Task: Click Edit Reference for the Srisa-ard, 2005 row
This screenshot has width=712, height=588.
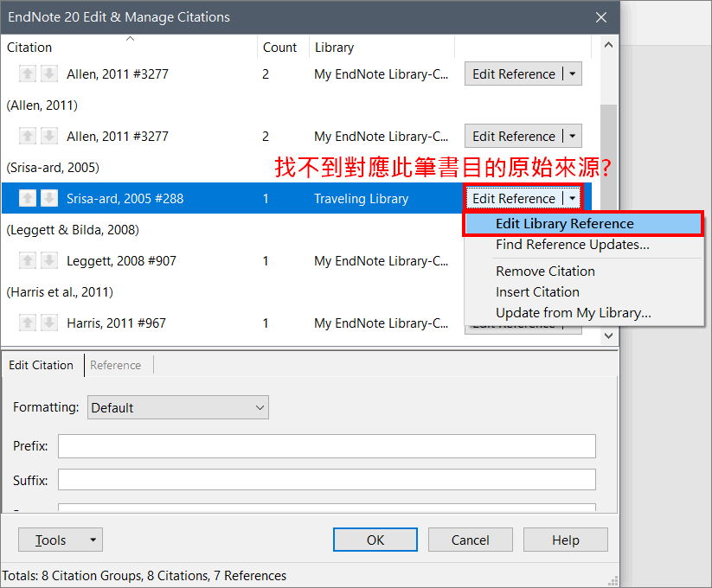Action: (514, 198)
